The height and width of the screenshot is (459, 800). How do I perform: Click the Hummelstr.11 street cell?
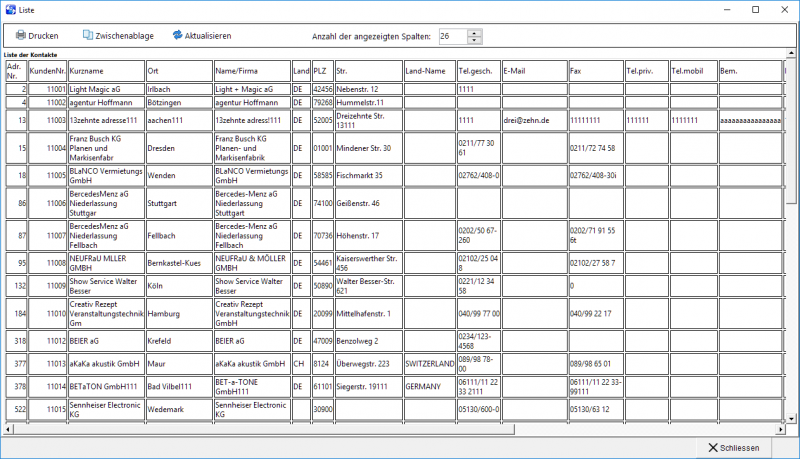(369, 103)
